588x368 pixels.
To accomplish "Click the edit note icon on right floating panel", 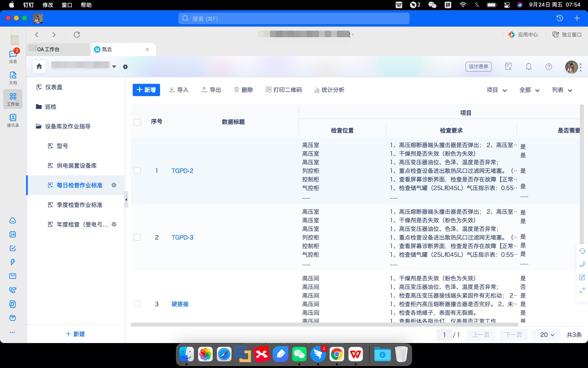I will (582, 277).
